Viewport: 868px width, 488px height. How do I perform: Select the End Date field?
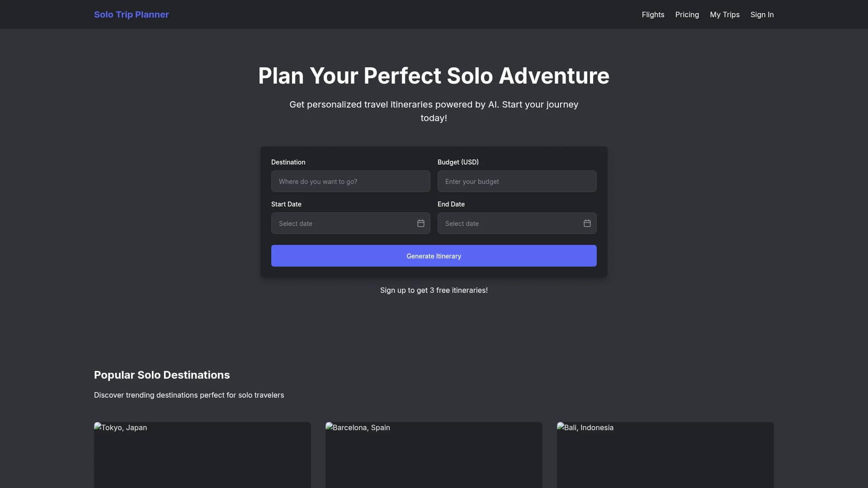point(517,223)
